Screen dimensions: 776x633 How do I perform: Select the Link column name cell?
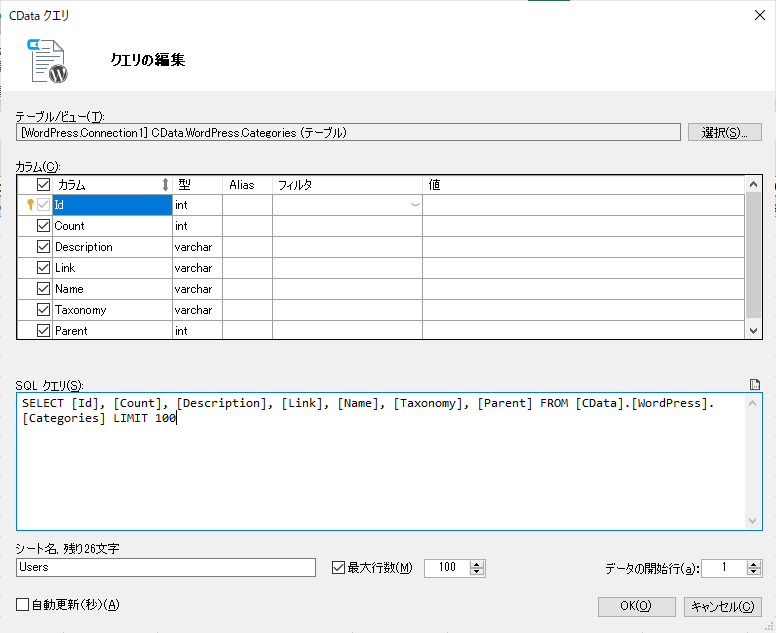pyautogui.click(x=112, y=268)
